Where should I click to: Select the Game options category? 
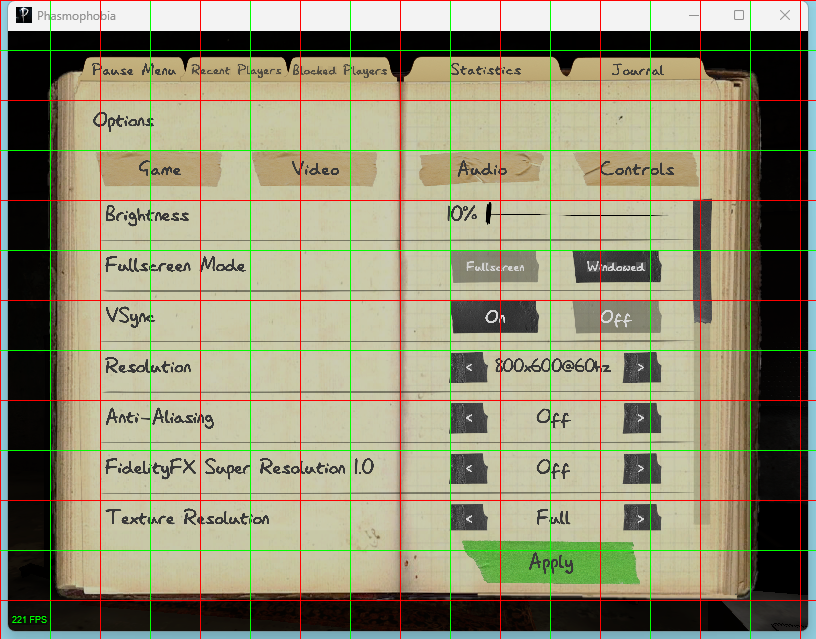point(160,169)
